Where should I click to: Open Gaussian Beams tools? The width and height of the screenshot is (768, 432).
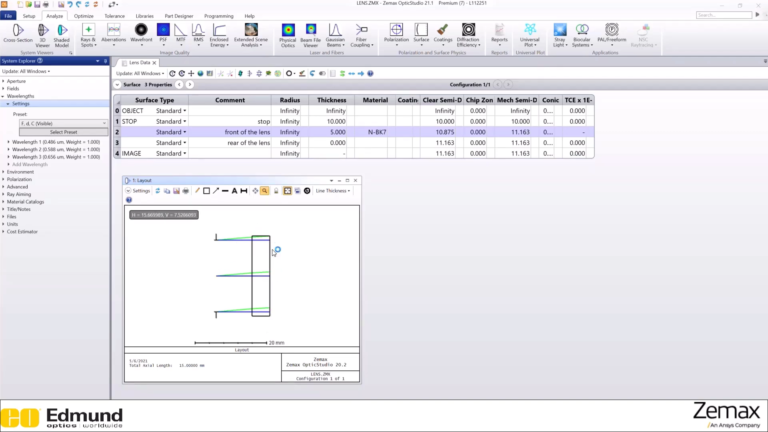[x=335, y=35]
